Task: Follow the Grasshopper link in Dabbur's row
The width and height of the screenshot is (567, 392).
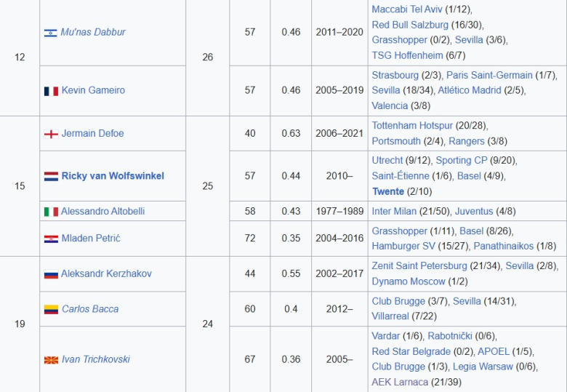Action: tap(399, 40)
